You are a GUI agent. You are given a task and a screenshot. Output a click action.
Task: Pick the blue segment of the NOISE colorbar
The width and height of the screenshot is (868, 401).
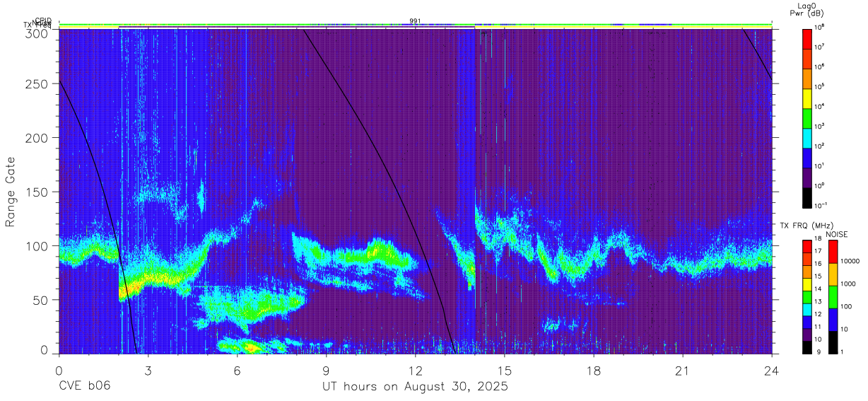[x=833, y=319]
